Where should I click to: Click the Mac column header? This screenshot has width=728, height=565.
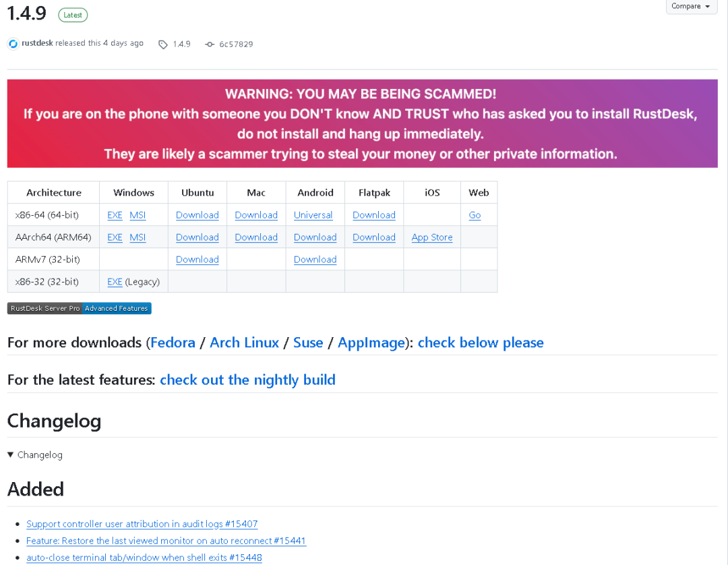tap(256, 193)
